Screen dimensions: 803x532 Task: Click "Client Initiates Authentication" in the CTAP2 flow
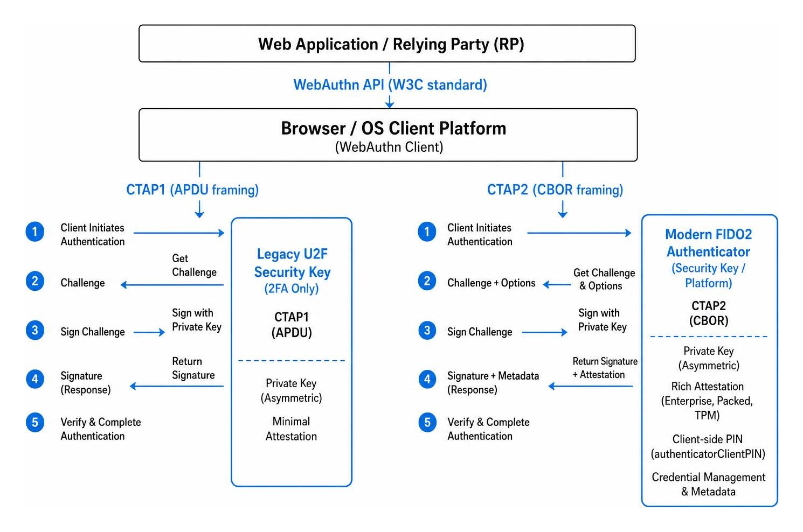tap(480, 234)
